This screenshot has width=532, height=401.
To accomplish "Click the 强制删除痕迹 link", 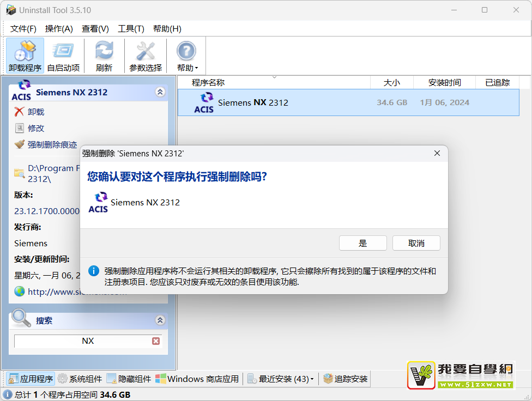I will (52, 144).
